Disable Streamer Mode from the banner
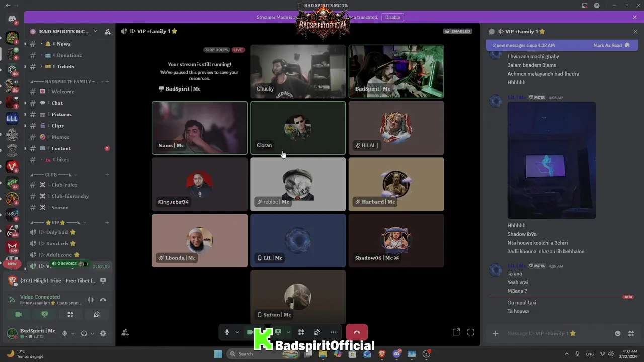 point(393,17)
